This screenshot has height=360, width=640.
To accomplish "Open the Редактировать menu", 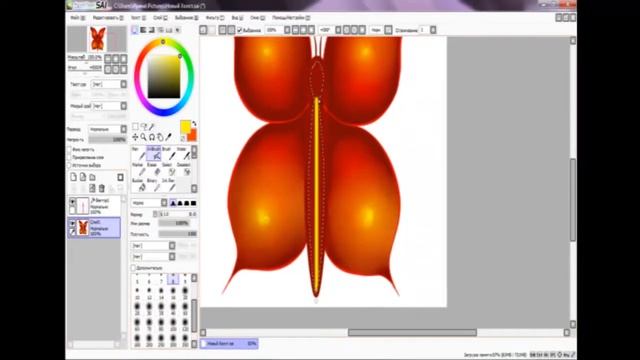I will pos(107,18).
